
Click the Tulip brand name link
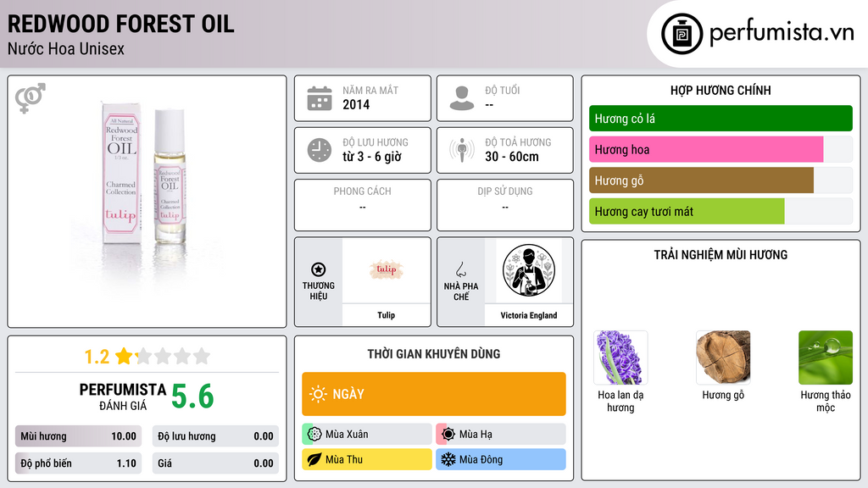387,315
